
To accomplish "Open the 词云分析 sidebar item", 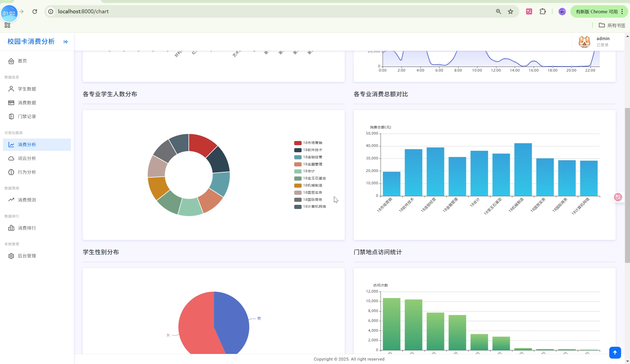I will 27,158.
